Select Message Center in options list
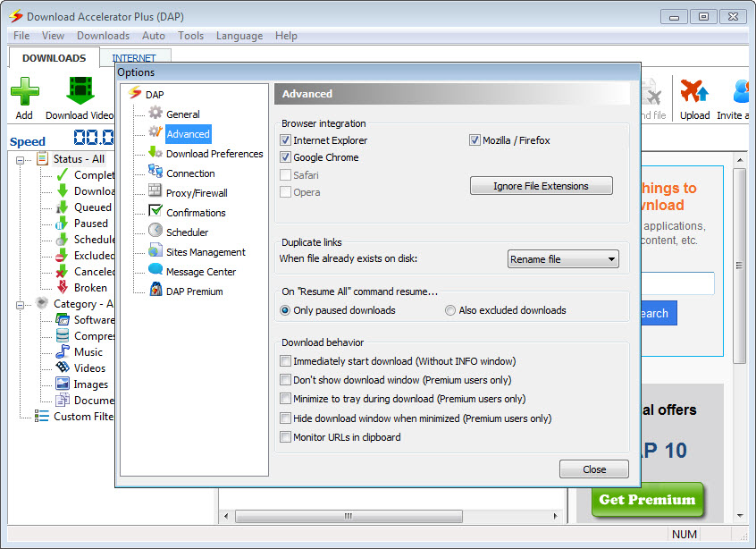Screen dimensions: 756x549 200,272
